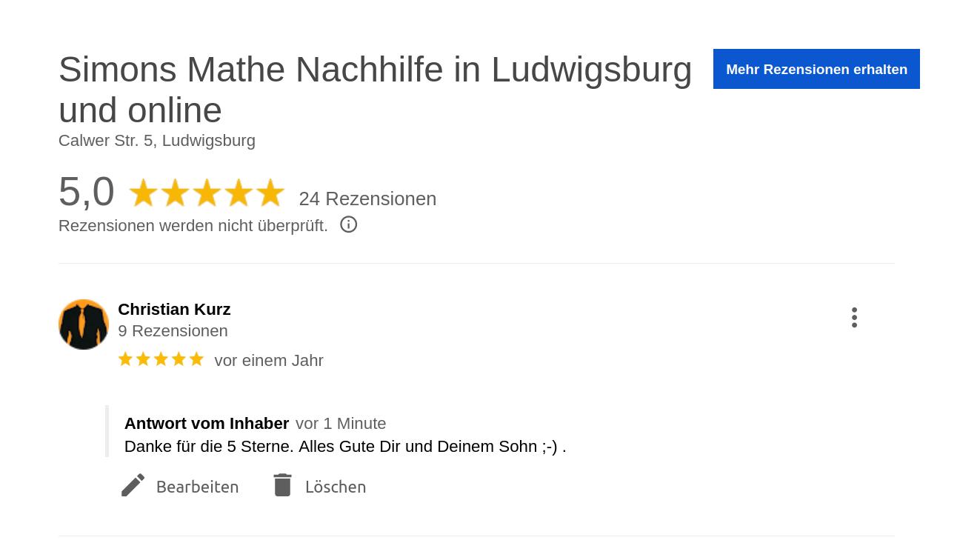
Task: Click the address Calwer Str. 5, Ludwigsburg
Action: pyautogui.click(x=157, y=141)
